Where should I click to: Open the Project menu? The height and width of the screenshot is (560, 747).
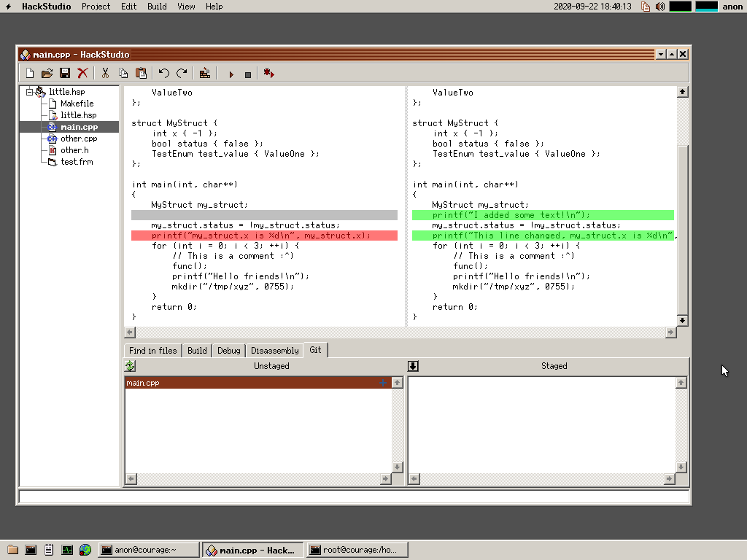(96, 6)
